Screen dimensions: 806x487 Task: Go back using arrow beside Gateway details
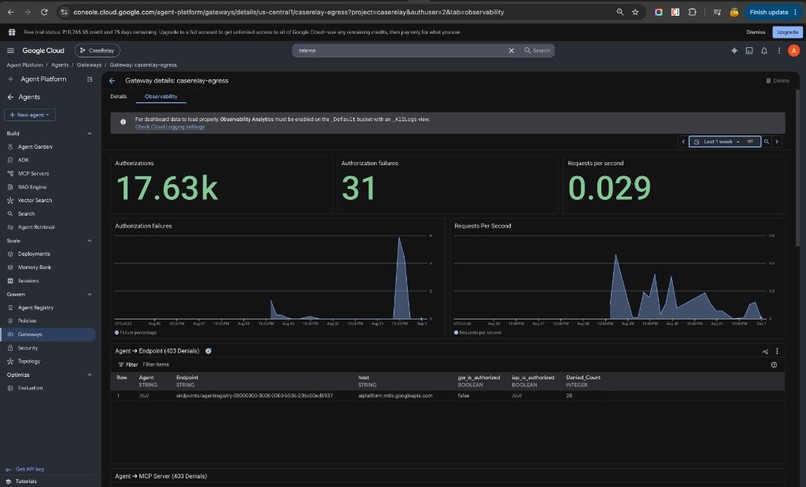(112, 81)
